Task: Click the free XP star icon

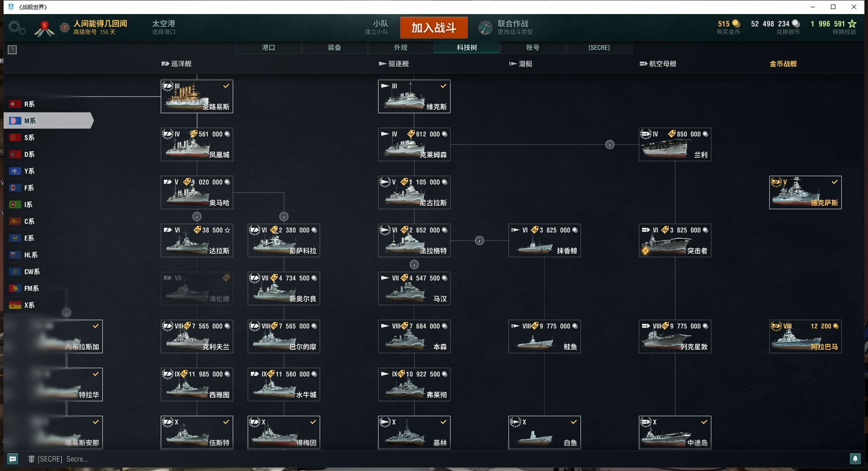Action: [852, 24]
